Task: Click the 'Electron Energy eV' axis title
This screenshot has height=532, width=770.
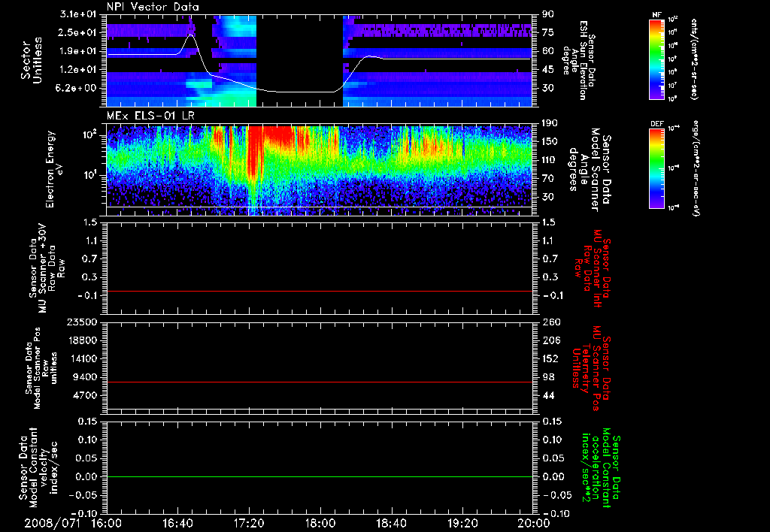Action: pyautogui.click(x=55, y=169)
